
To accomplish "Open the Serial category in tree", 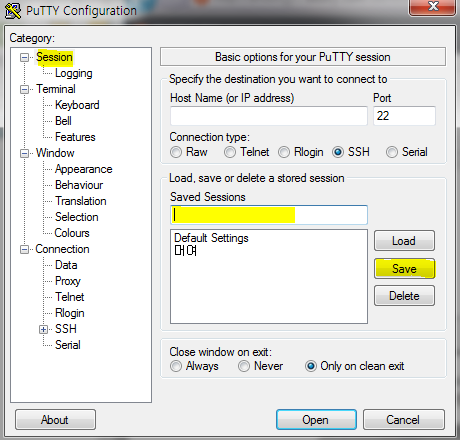I will [x=68, y=345].
